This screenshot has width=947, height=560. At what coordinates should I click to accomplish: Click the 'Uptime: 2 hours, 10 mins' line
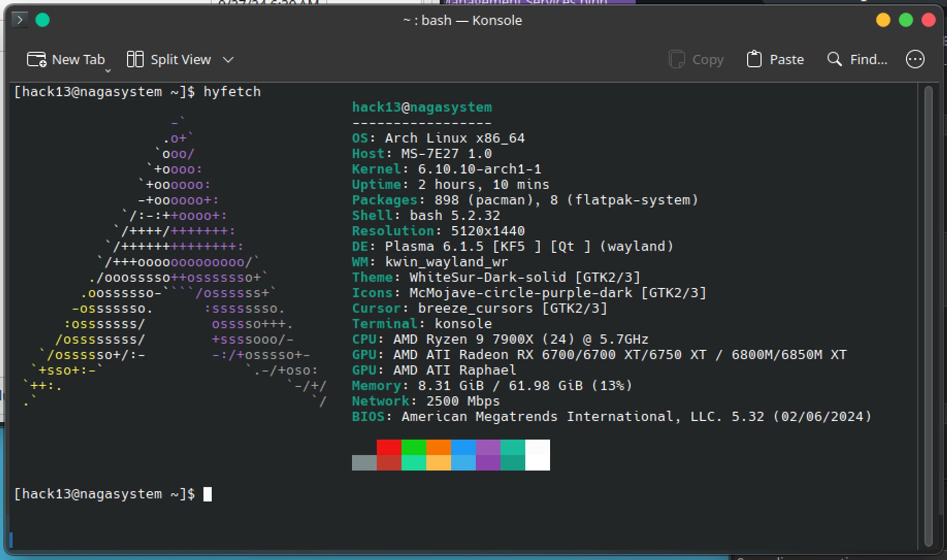[x=451, y=185]
